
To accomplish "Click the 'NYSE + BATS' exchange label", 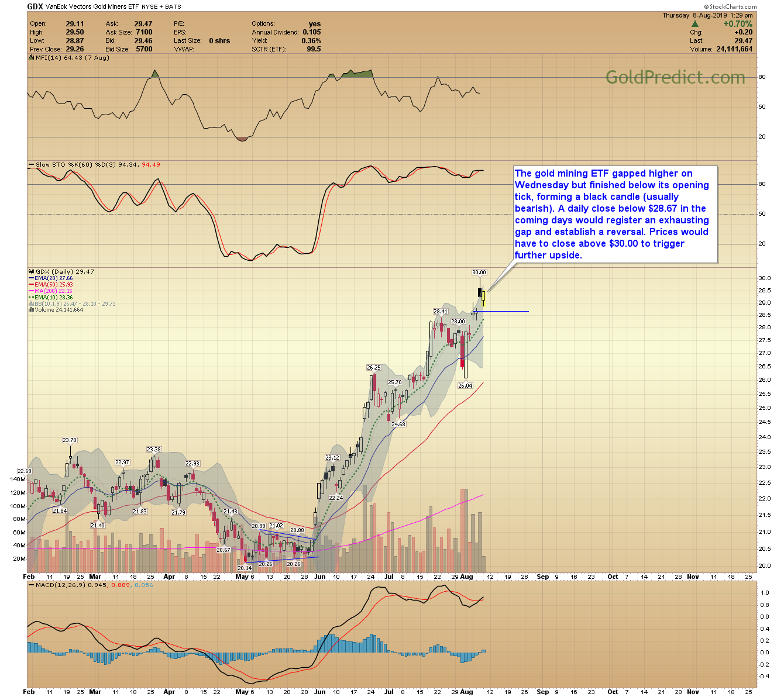I will (x=161, y=7).
